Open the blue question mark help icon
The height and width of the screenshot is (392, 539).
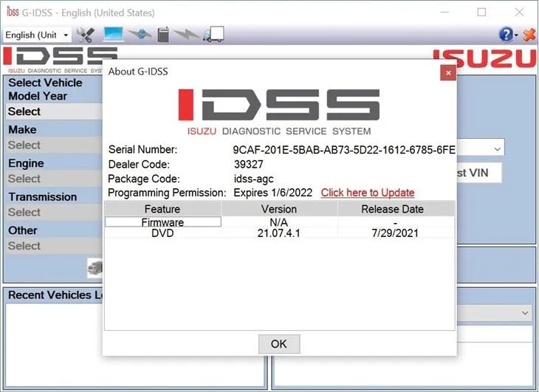click(x=506, y=35)
